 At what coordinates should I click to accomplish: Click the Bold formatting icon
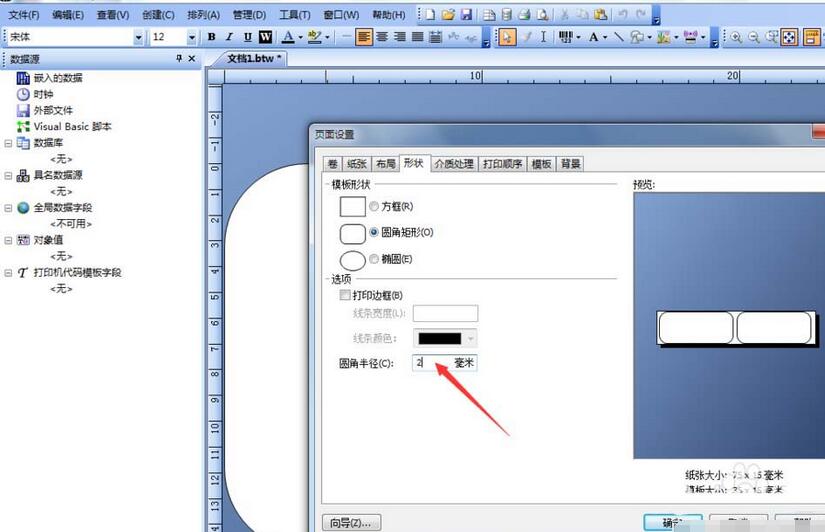pyautogui.click(x=212, y=37)
